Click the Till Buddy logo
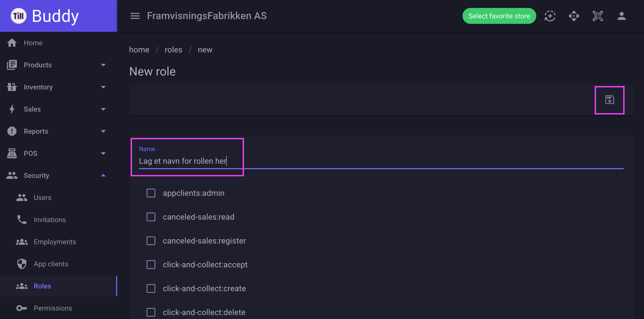The width and height of the screenshot is (644, 319). pos(44,16)
